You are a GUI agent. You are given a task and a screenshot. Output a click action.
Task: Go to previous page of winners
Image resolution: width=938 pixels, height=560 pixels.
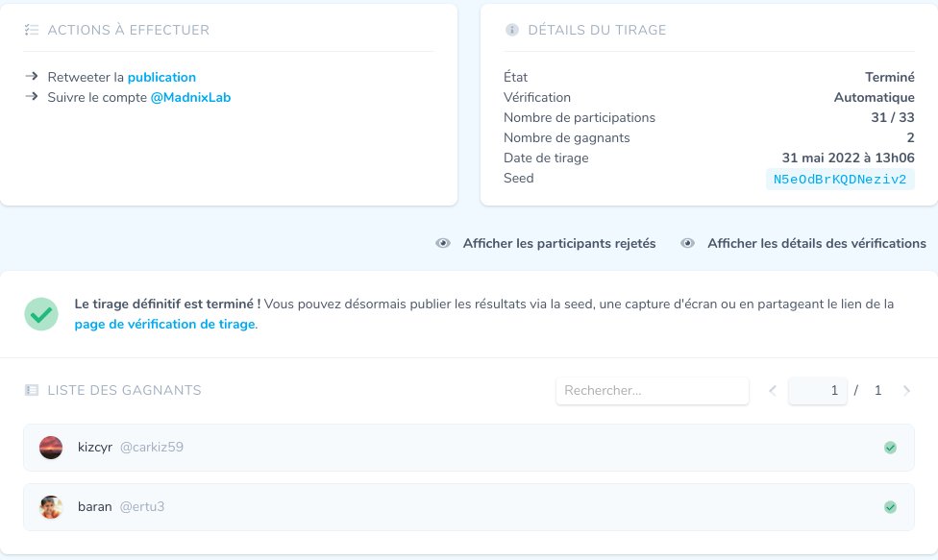pyautogui.click(x=773, y=391)
